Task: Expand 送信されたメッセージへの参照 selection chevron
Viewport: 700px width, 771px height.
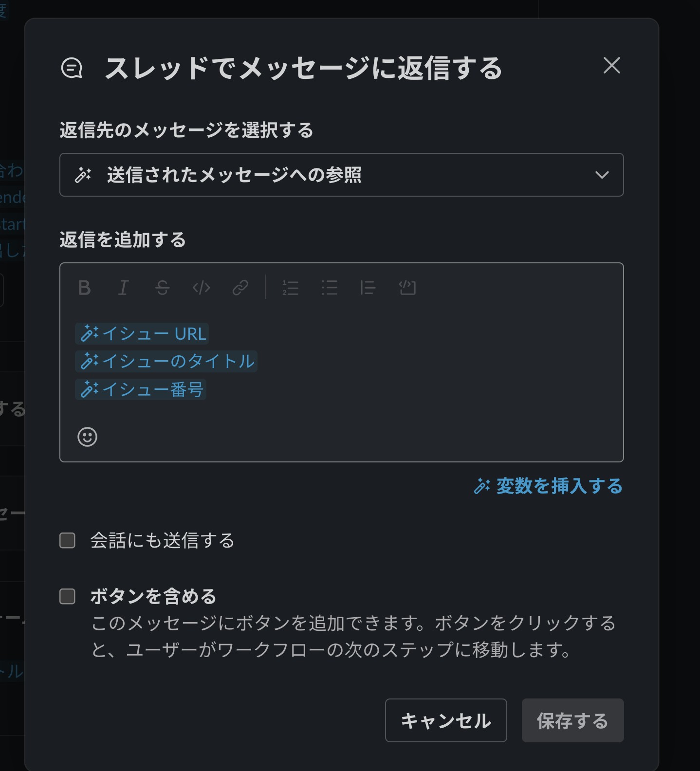Action: [x=604, y=175]
